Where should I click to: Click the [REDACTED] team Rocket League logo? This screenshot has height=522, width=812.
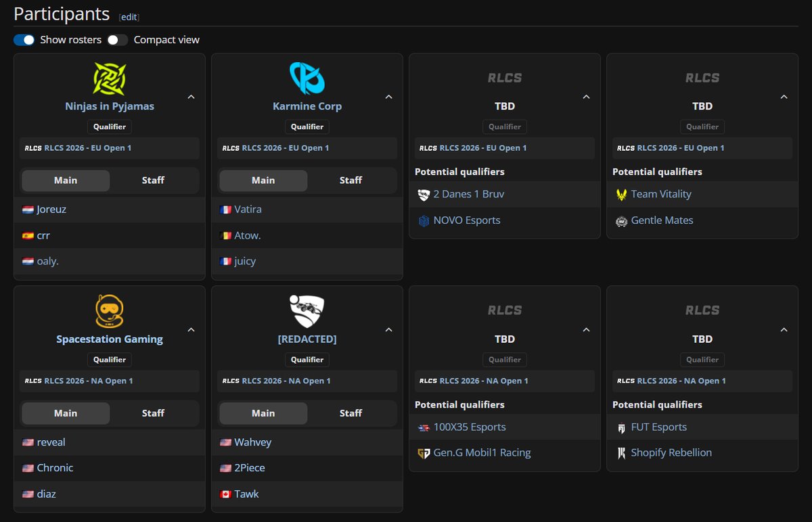[307, 311]
